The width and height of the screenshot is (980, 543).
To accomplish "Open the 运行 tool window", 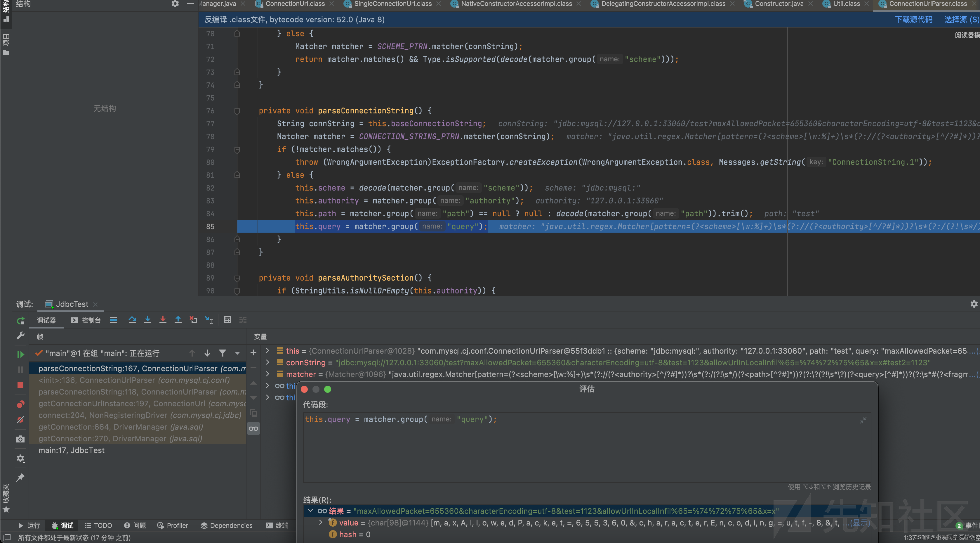I will point(29,525).
